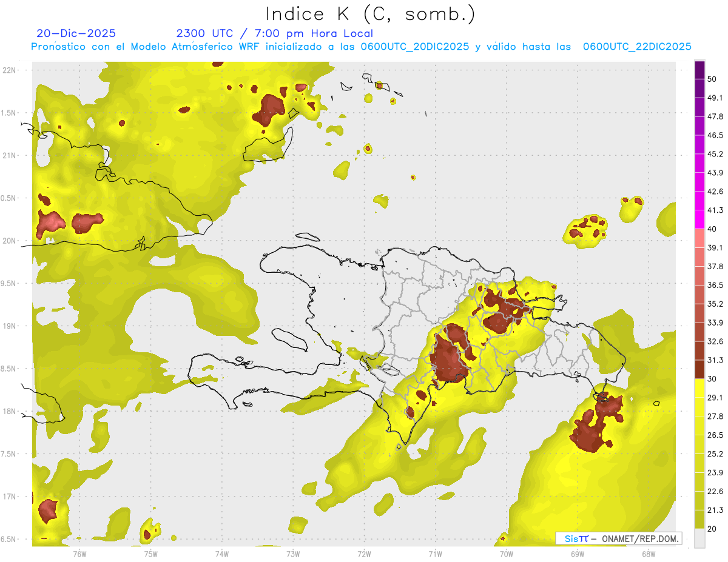This screenshot has width=728, height=562.
Task: Click the latitude label "20N"
Action: (10, 241)
